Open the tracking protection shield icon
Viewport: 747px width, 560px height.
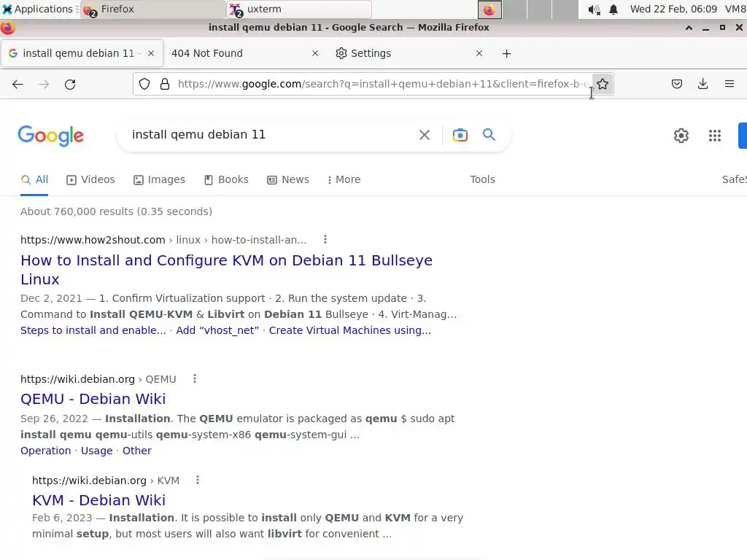pos(144,85)
